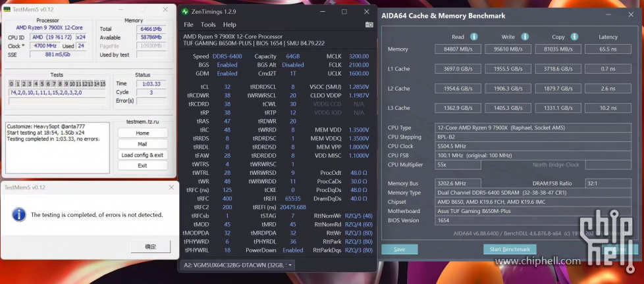Click the TestMem5 title bar app icon
The width and height of the screenshot is (644, 284).
[x=7, y=9]
